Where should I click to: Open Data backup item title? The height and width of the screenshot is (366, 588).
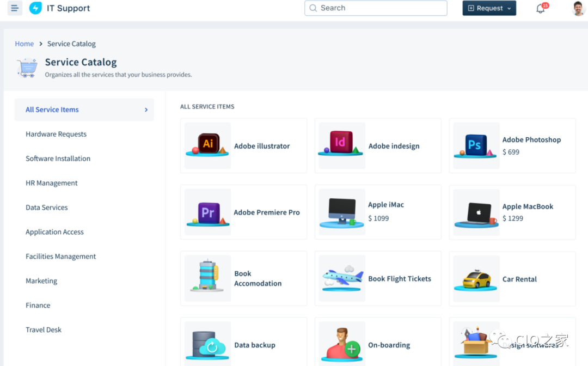(x=255, y=345)
